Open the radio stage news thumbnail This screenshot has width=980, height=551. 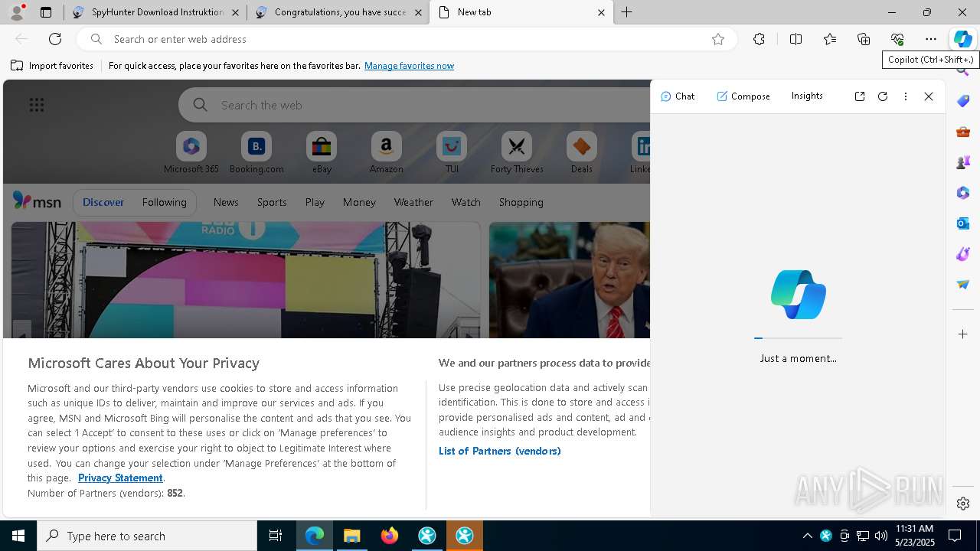246,280
